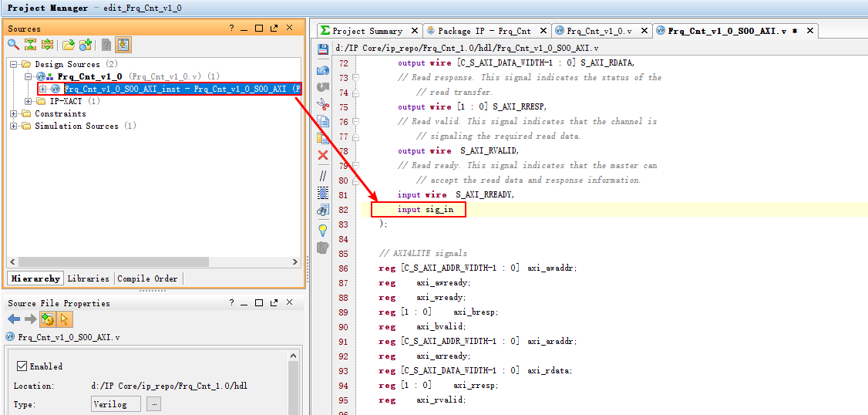Select the Hierarchy tab in Sources
The width and height of the screenshot is (868, 415).
click(x=36, y=278)
